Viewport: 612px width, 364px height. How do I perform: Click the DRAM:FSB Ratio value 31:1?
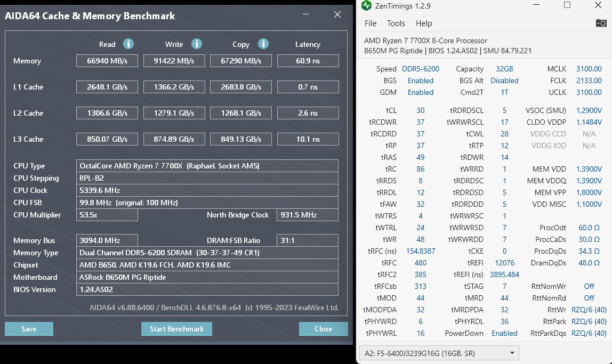tap(308, 240)
